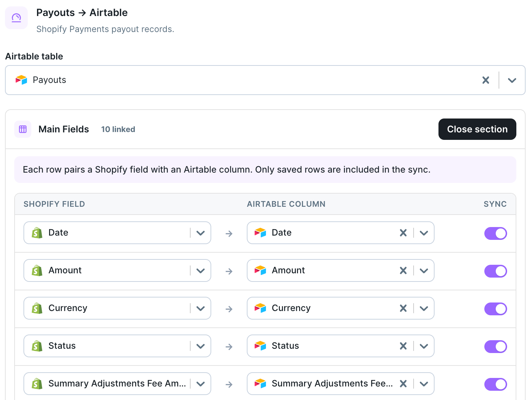Viewport: 532px width, 400px height.
Task: Click the Airtable logo in the Payouts table selector
Action: coord(21,80)
